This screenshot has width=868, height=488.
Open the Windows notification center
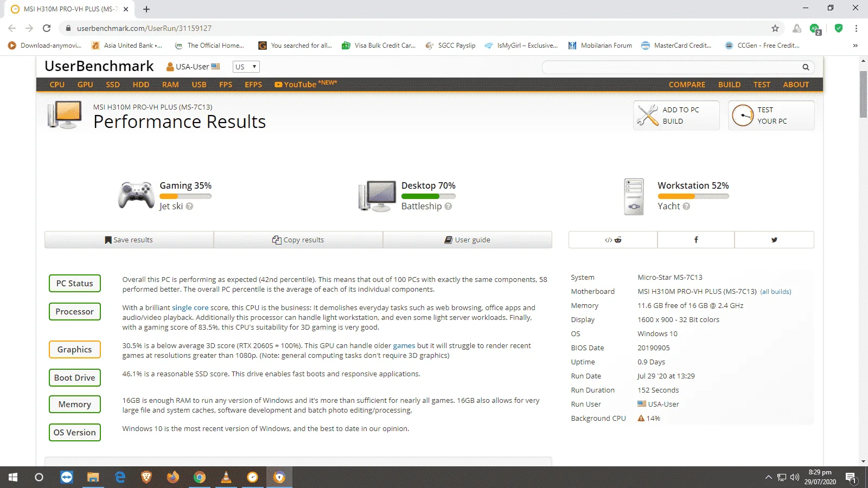tap(851, 478)
